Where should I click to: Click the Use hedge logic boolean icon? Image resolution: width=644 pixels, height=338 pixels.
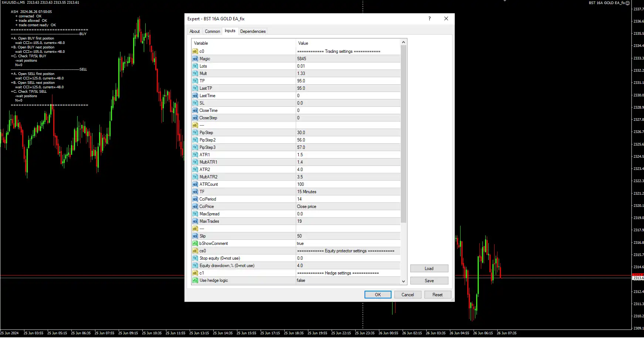[x=195, y=280]
